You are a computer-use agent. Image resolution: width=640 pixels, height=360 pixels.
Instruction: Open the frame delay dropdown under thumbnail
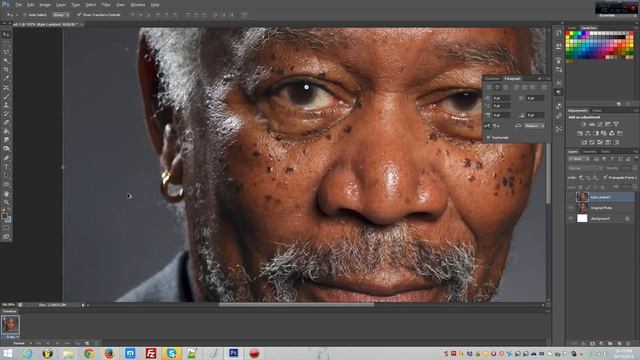point(13,337)
